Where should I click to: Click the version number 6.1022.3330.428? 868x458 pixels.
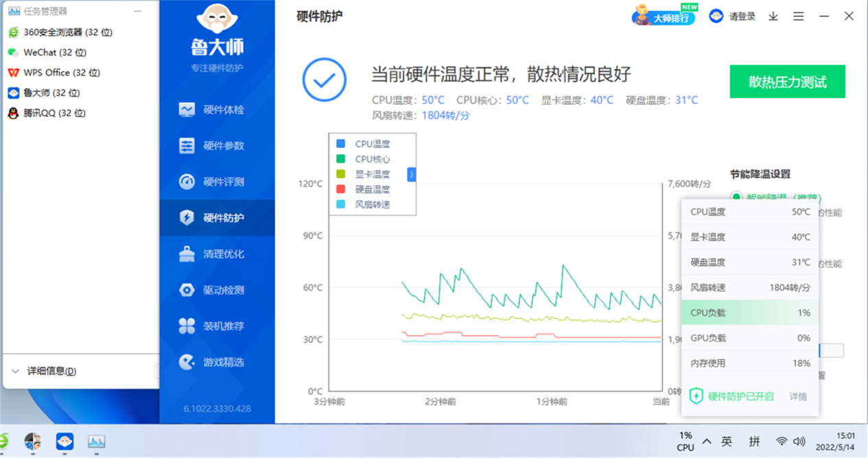pyautogui.click(x=217, y=409)
